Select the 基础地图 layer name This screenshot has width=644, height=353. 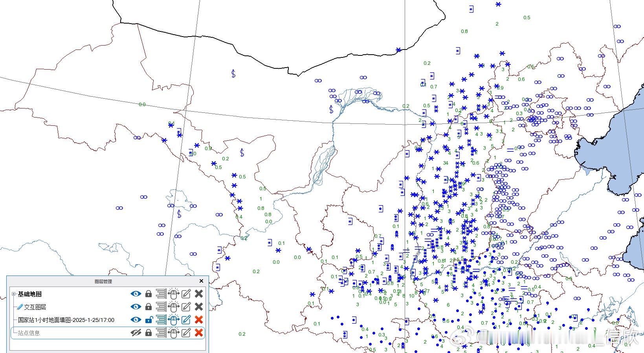(29, 294)
